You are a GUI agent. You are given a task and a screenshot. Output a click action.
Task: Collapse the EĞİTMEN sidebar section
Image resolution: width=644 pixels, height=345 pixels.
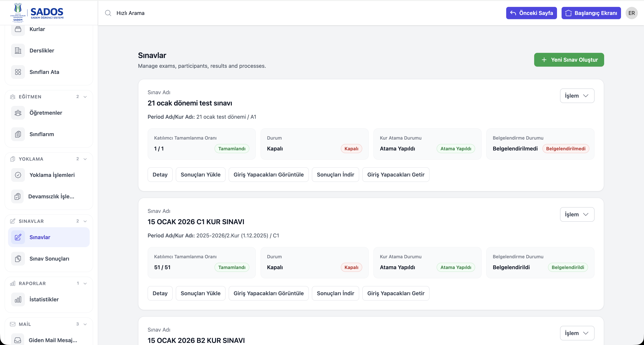[x=85, y=97]
